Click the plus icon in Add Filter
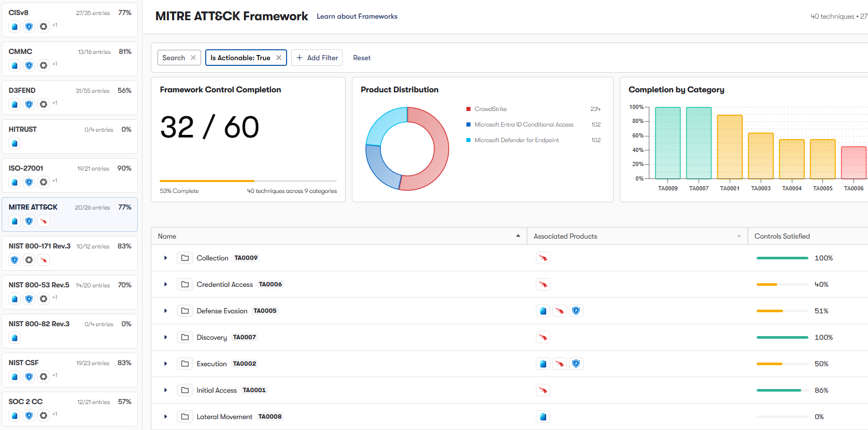The height and width of the screenshot is (430, 868). point(300,58)
